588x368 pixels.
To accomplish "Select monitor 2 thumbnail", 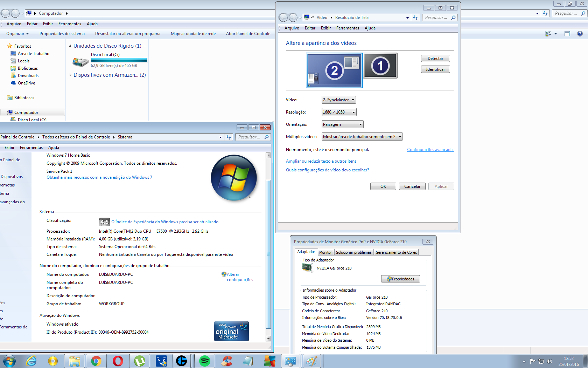I will point(335,70).
